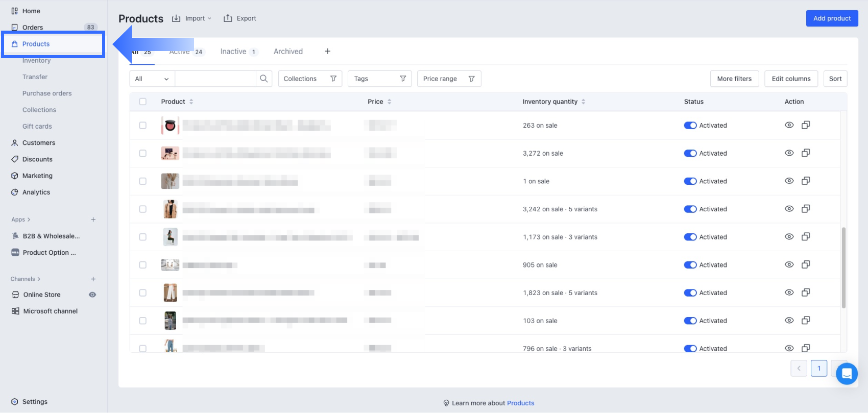The width and height of the screenshot is (868, 413).
Task: Click the search magnifier icon
Action: point(263,79)
